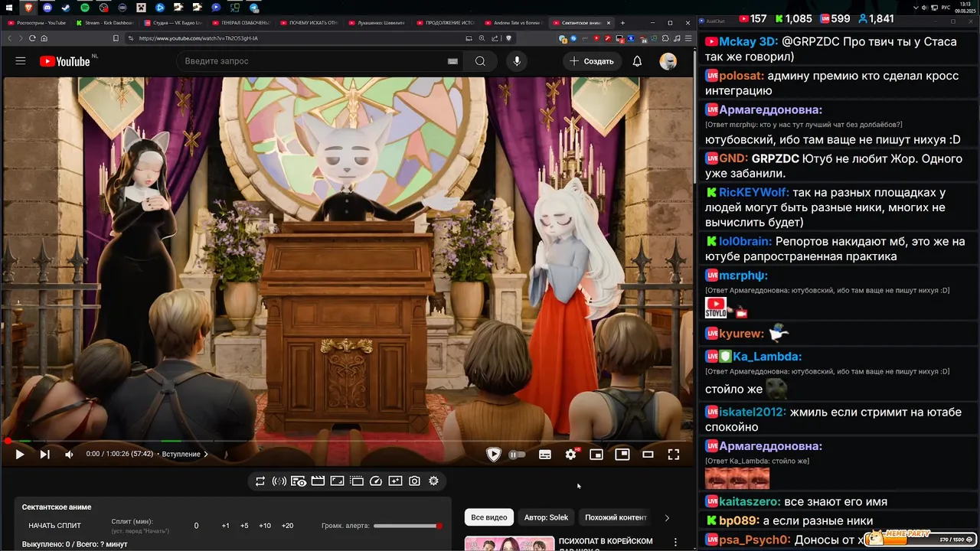Expand the 'Вступление' chapter list
Screen dimensions: 980x551
point(185,455)
